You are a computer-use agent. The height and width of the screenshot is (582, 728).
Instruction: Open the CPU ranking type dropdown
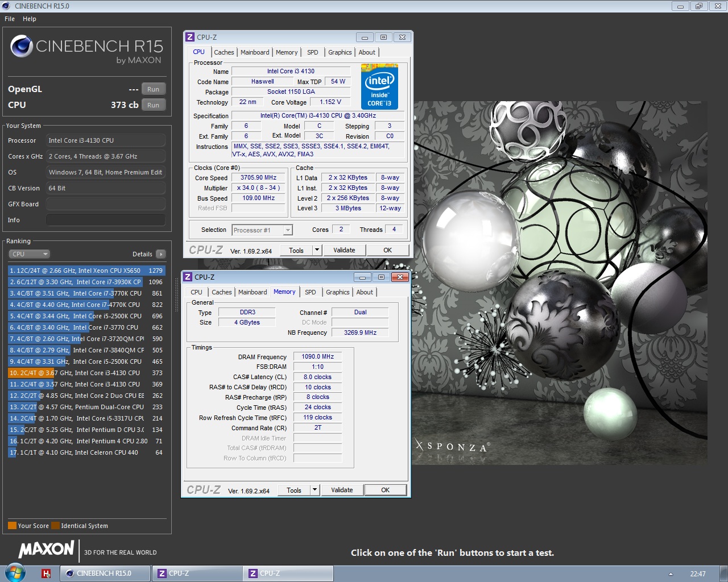tap(29, 254)
